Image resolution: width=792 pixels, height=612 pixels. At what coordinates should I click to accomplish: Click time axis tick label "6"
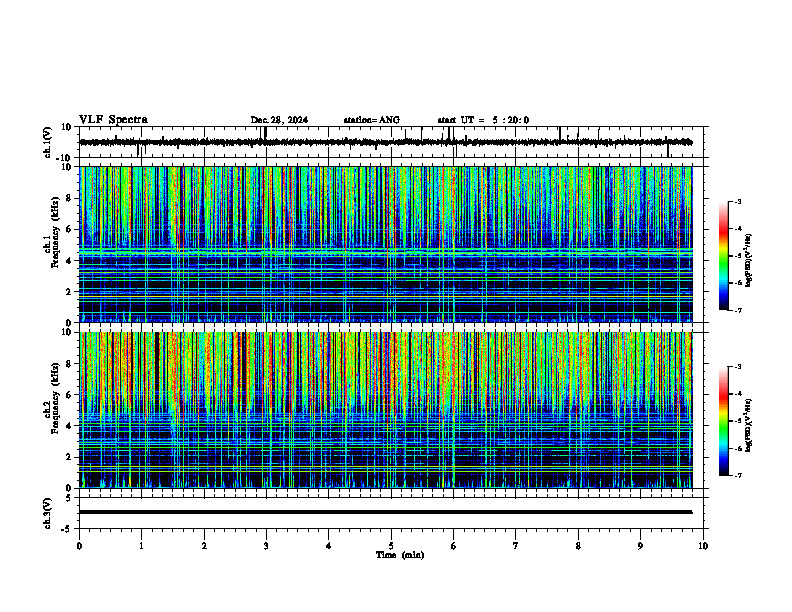[x=454, y=546]
